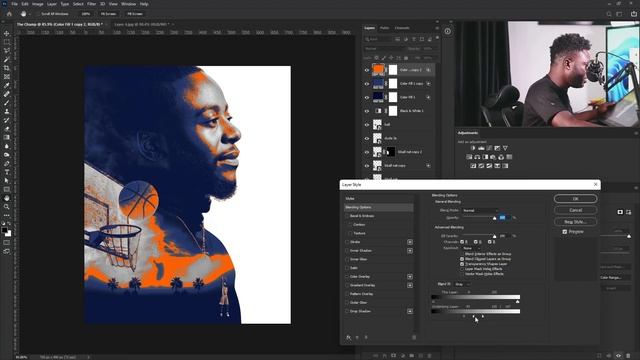Image resolution: width=640 pixels, height=360 pixels.
Task: Open the Image menu
Action: point(38,4)
